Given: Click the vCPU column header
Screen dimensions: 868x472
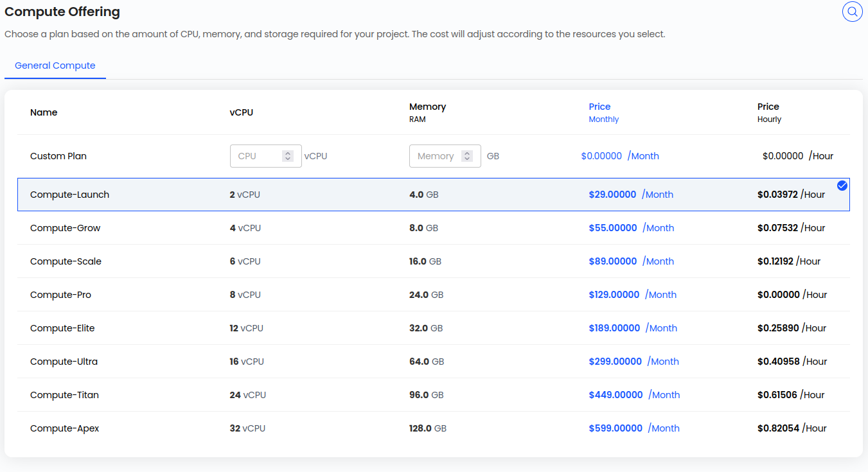Looking at the screenshot, I should [x=242, y=112].
